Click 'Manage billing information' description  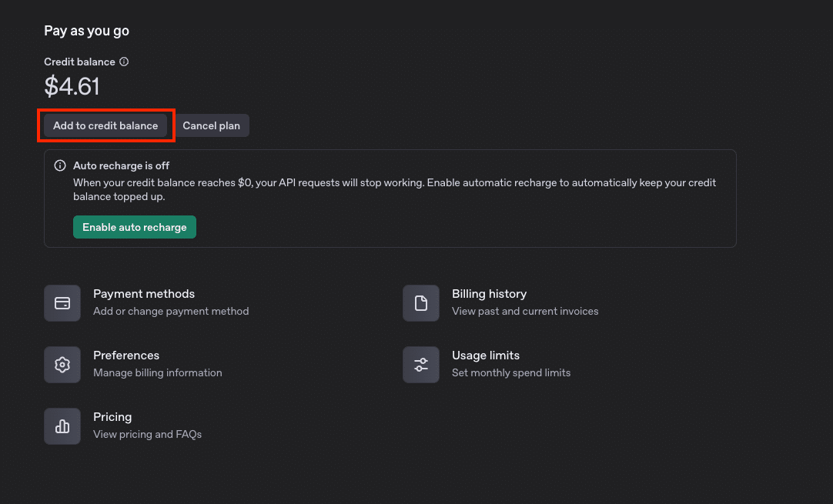point(158,373)
